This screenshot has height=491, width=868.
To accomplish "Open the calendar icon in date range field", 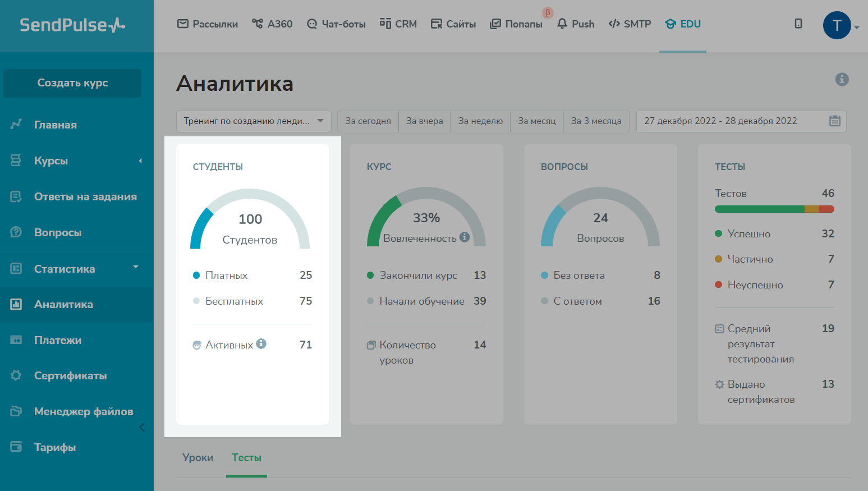I will 834,121.
